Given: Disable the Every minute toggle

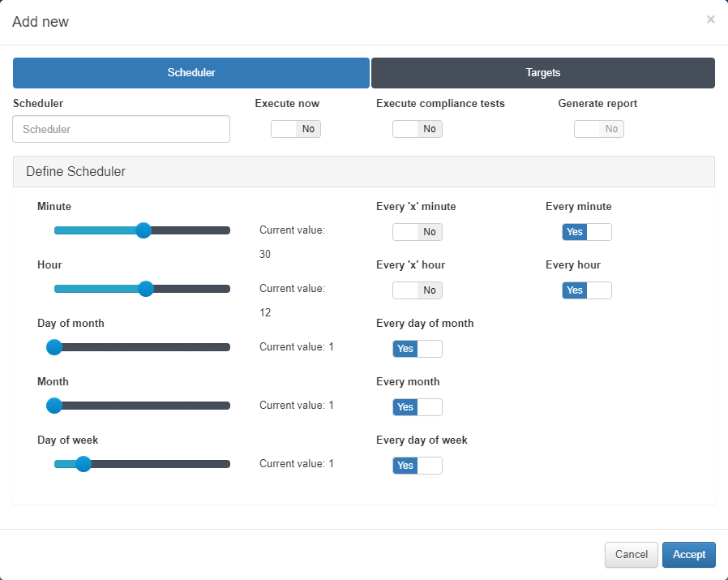Looking at the screenshot, I should point(587,232).
